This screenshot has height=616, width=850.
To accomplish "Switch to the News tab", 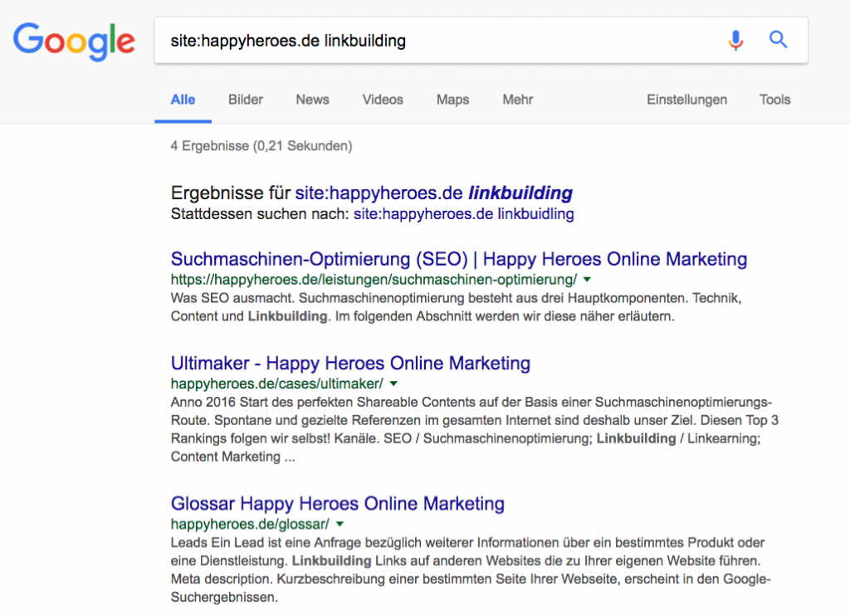I will coord(312,99).
